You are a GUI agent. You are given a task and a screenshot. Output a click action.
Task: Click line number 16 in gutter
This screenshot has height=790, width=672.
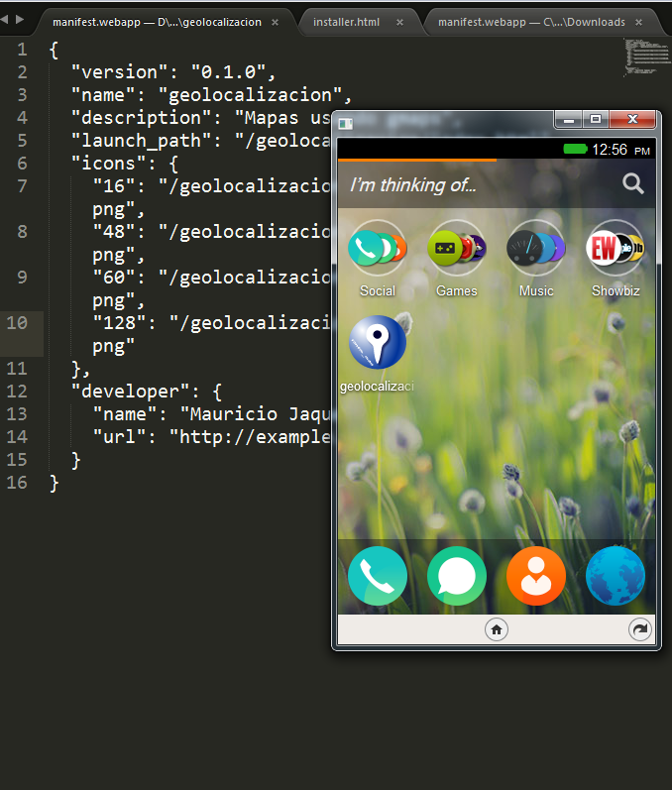(x=17, y=483)
